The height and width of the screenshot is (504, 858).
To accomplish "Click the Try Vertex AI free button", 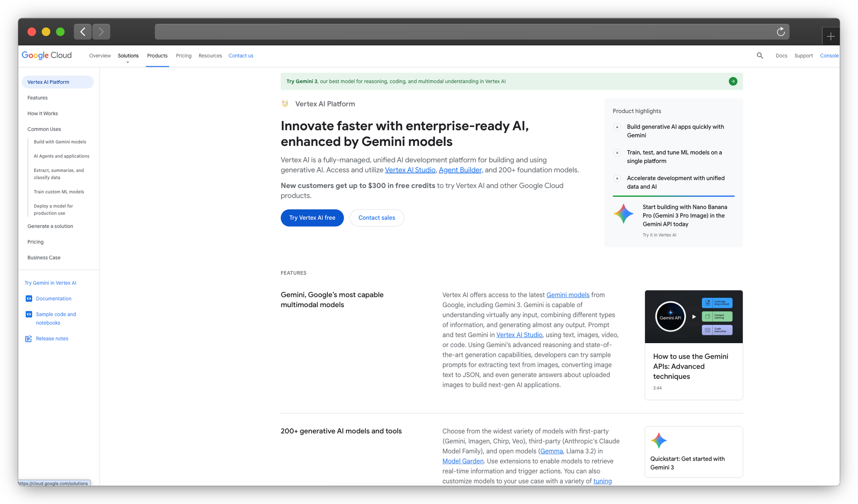I will [x=312, y=218].
